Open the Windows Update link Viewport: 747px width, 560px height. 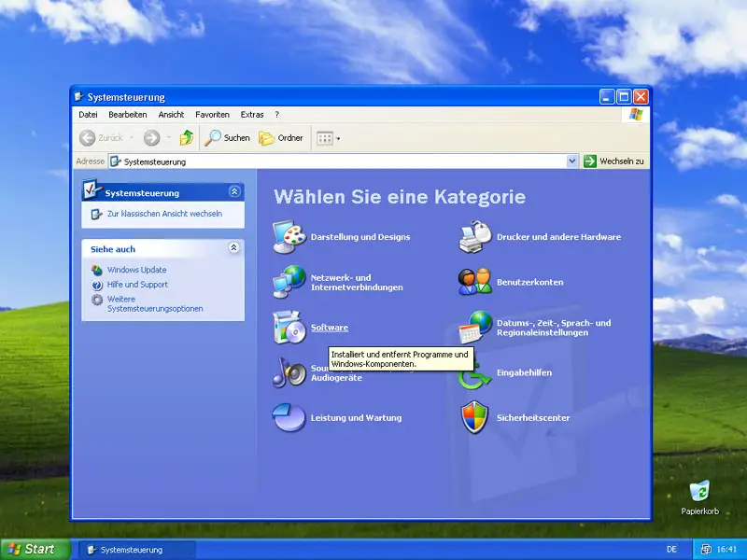point(136,270)
